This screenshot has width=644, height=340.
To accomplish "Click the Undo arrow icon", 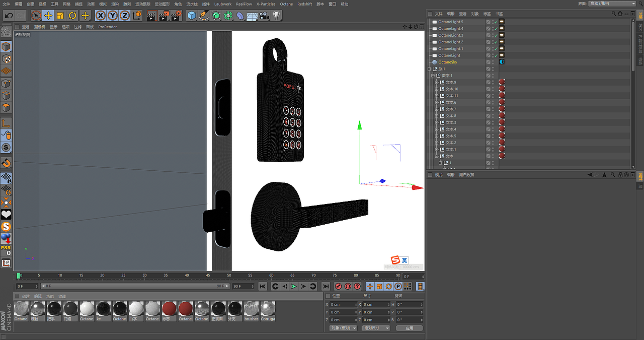I will point(9,16).
